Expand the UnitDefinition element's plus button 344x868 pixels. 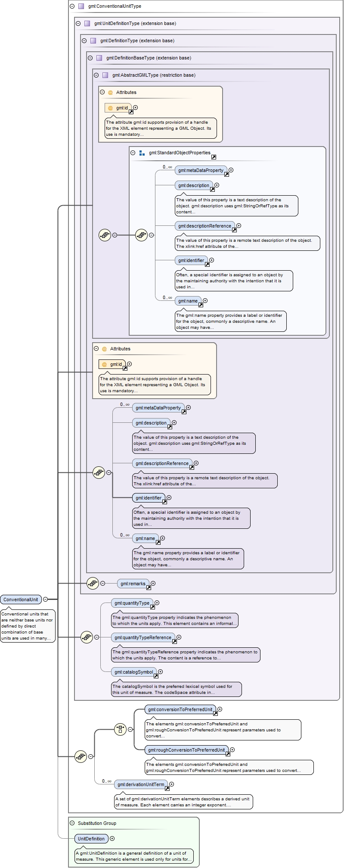pos(112,838)
